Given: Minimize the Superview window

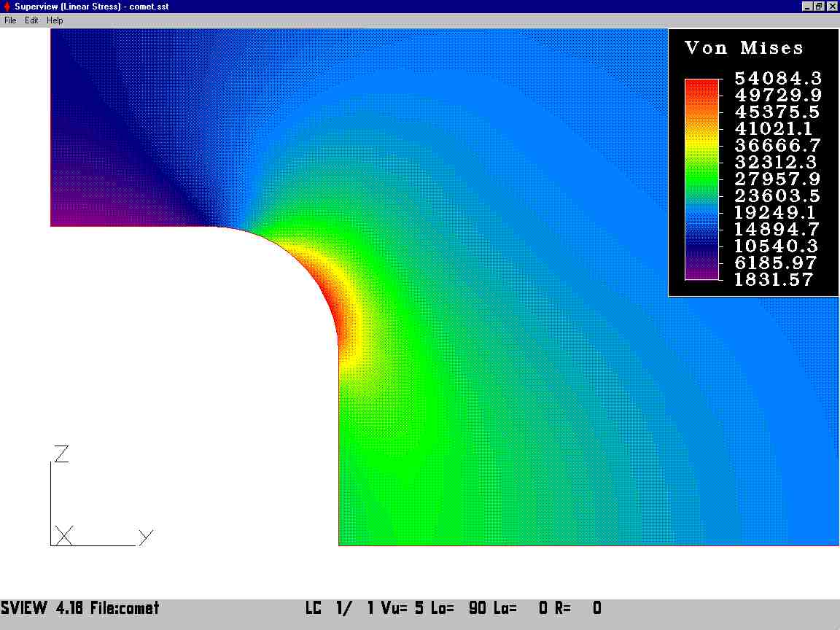Looking at the screenshot, I should coord(806,7).
